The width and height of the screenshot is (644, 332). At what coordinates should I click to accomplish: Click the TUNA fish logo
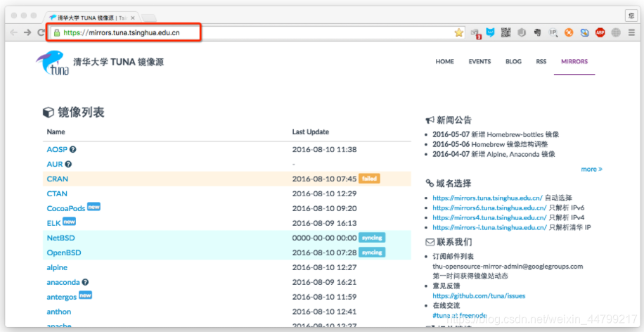click(52, 63)
